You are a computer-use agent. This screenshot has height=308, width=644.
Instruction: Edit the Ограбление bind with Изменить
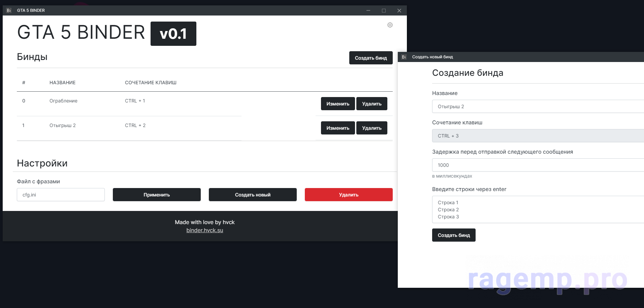click(337, 104)
